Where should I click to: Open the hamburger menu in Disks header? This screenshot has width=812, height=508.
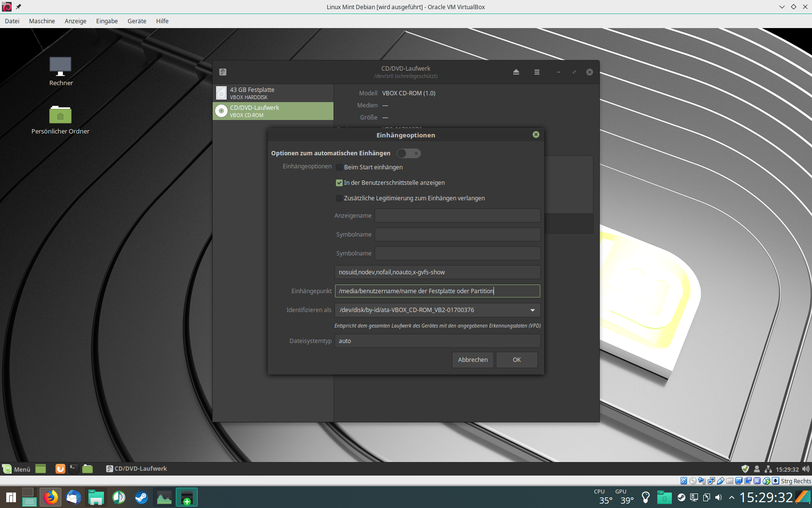(536, 72)
